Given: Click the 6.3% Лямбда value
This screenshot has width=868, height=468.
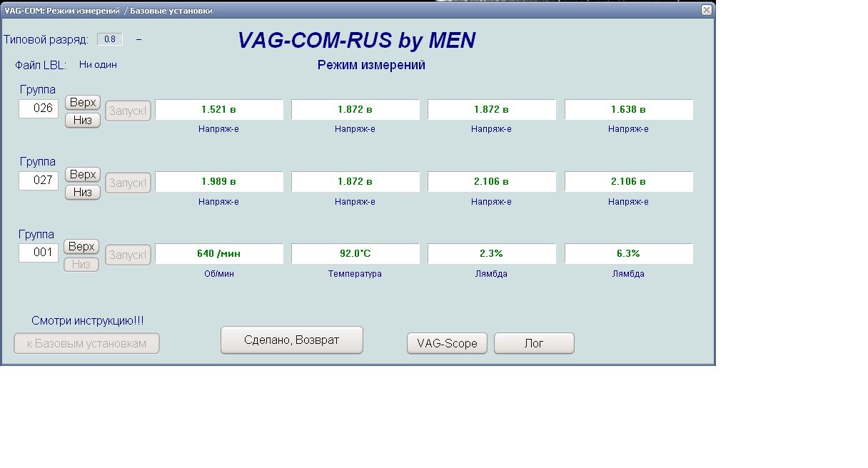Looking at the screenshot, I should [628, 253].
